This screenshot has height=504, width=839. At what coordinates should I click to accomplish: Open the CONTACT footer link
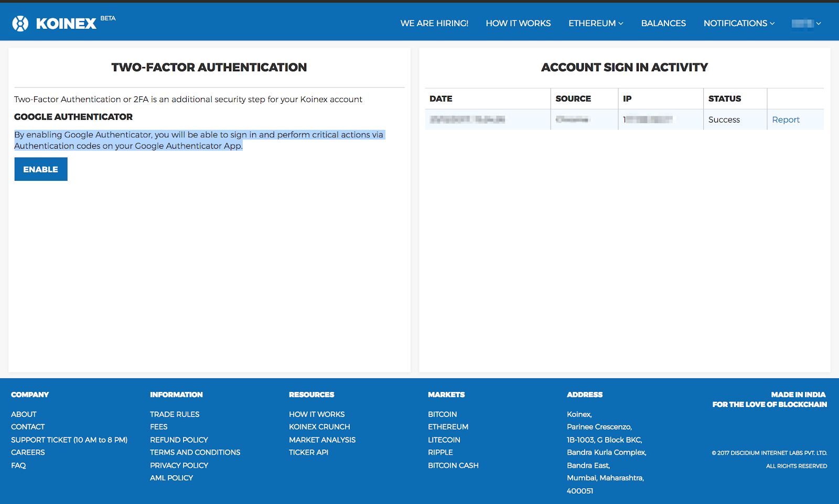pyautogui.click(x=28, y=427)
